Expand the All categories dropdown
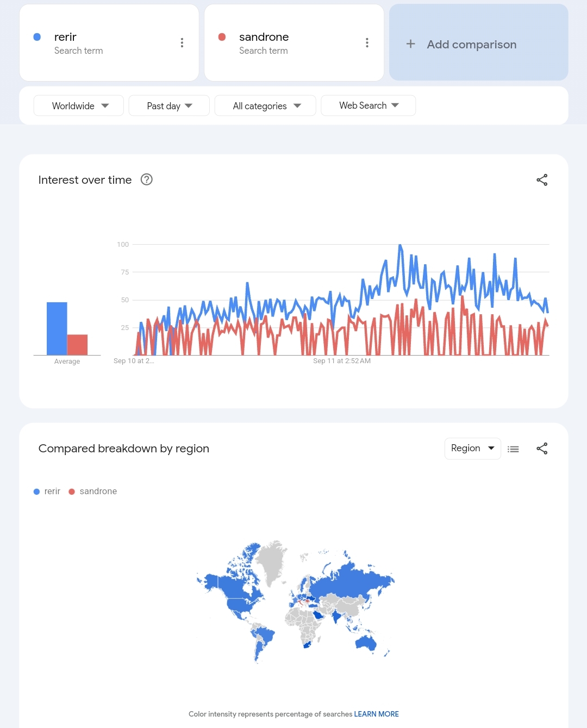 pyautogui.click(x=266, y=106)
